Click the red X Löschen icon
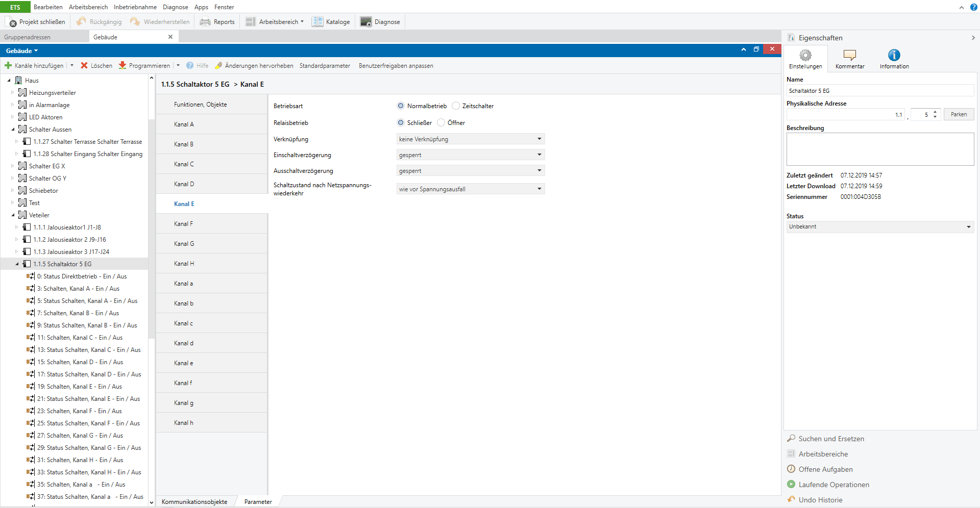The image size is (980, 508). point(84,66)
